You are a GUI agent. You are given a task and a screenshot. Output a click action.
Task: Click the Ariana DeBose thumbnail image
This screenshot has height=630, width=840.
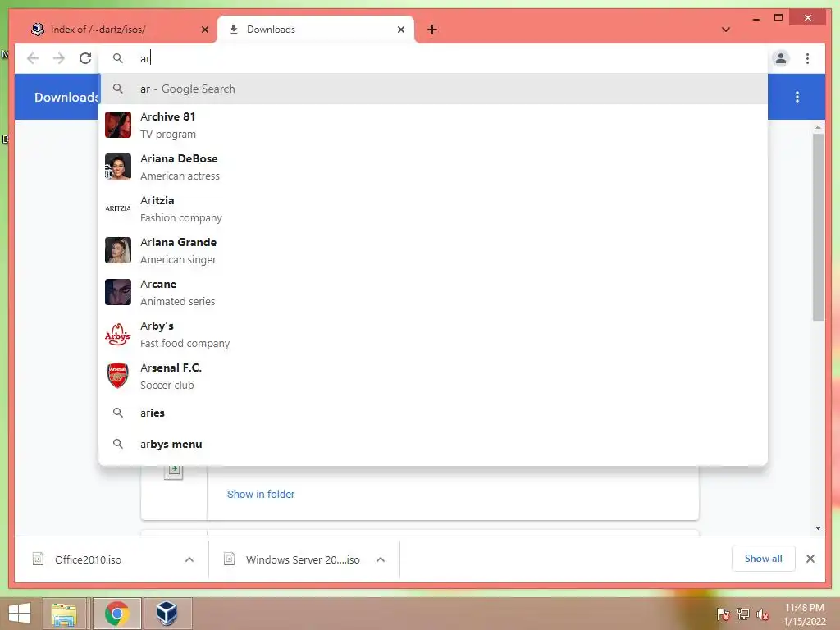(118, 167)
